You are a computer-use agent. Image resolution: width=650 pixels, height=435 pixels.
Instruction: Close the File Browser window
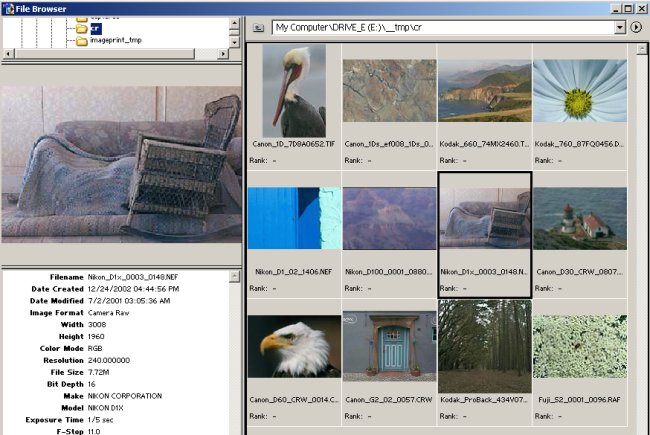tap(641, 8)
